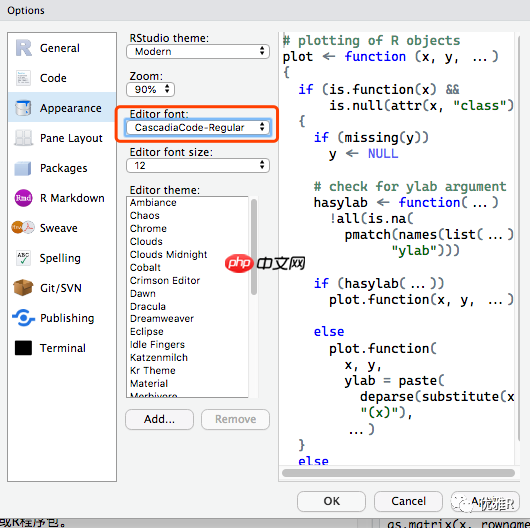Select the Idle Fingers editor theme
Viewport: 530px width, 528px height.
tap(188, 344)
